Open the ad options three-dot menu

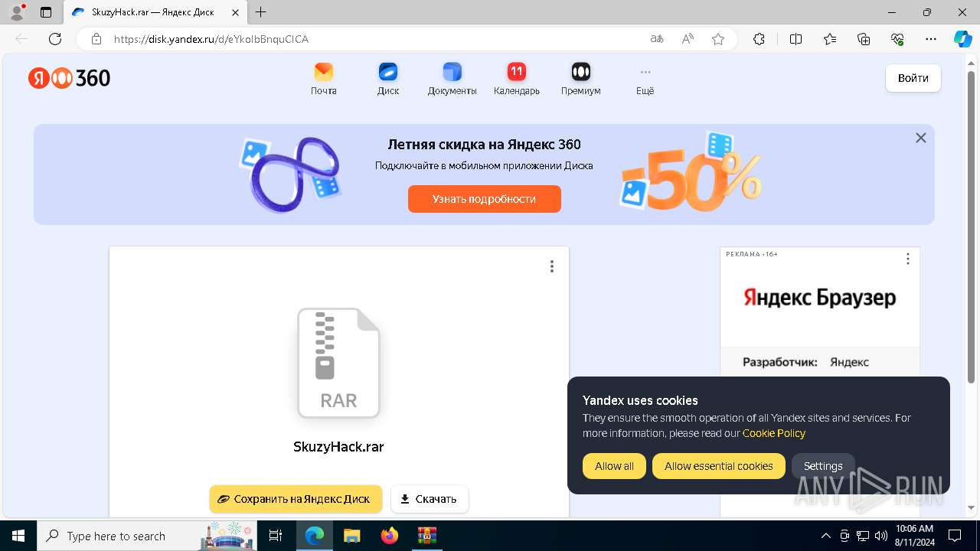click(908, 259)
